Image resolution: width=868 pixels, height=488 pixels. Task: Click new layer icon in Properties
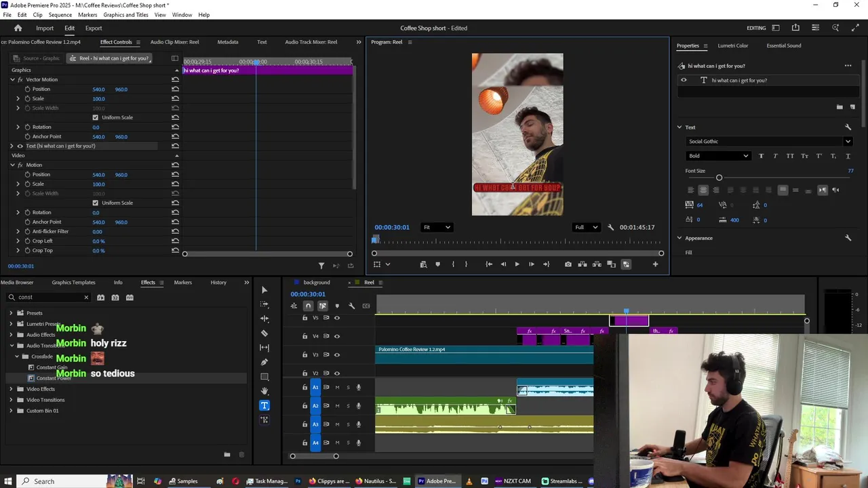(x=852, y=107)
